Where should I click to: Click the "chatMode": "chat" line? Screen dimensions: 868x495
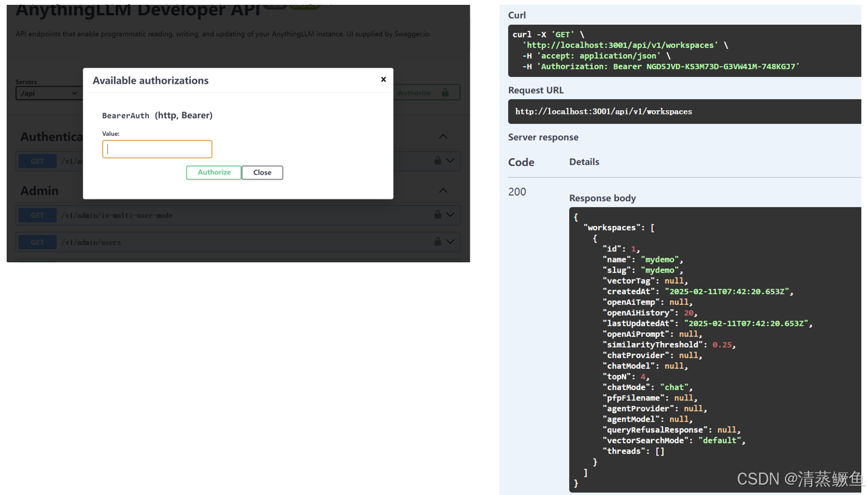pyautogui.click(x=647, y=387)
